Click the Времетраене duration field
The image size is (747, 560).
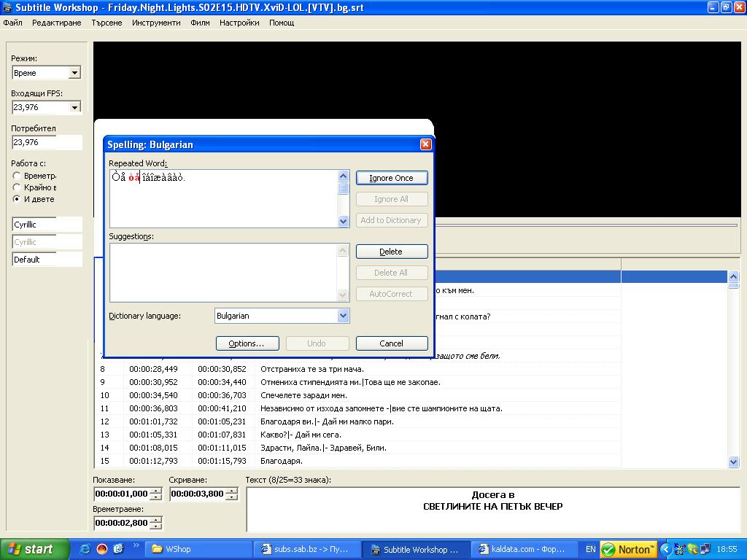click(x=122, y=523)
